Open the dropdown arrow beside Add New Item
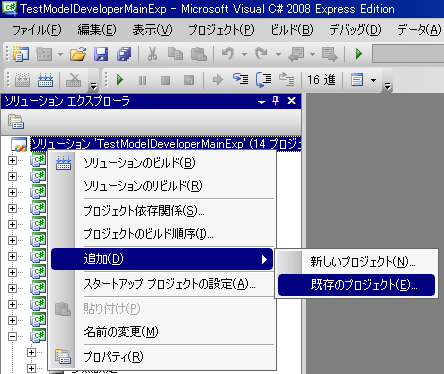The image size is (444, 374). pos(60,54)
